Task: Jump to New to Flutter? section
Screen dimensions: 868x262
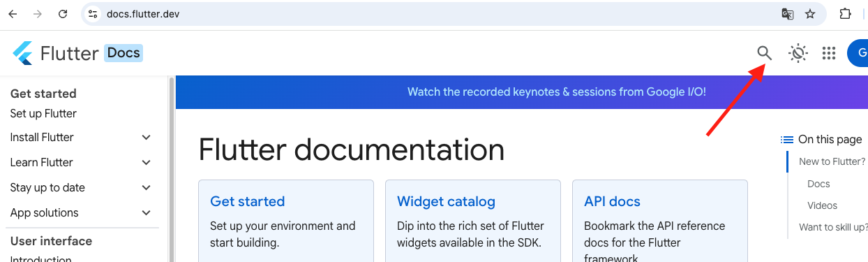Action: click(x=832, y=161)
